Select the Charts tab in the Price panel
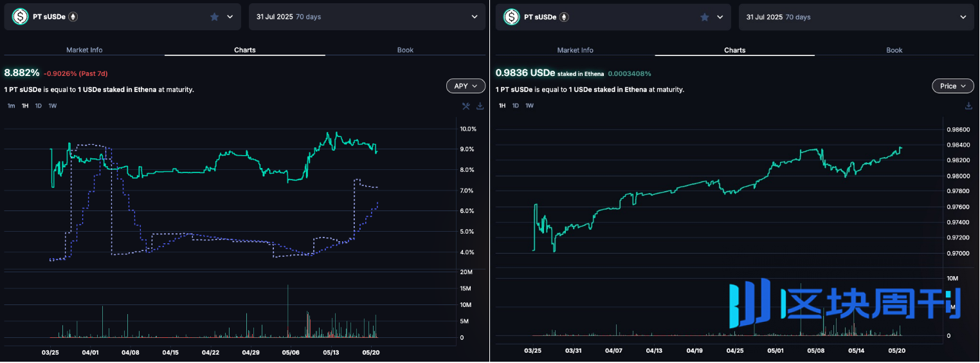The width and height of the screenshot is (980, 363). 735,50
